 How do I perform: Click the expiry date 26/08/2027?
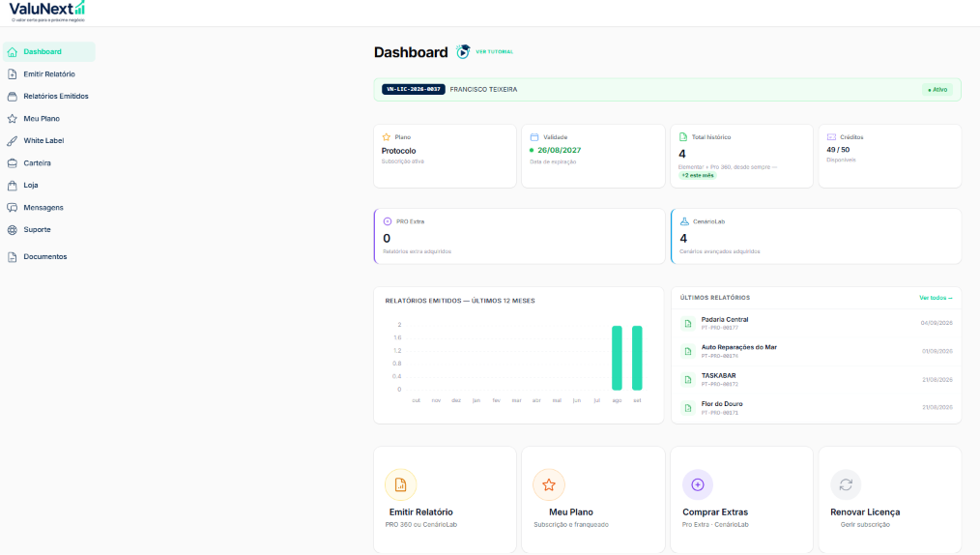560,150
